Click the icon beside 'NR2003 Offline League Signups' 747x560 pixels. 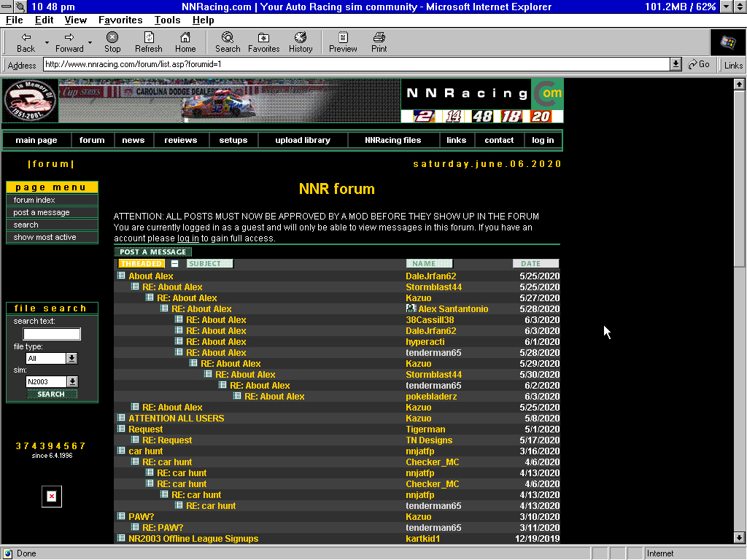click(x=121, y=538)
